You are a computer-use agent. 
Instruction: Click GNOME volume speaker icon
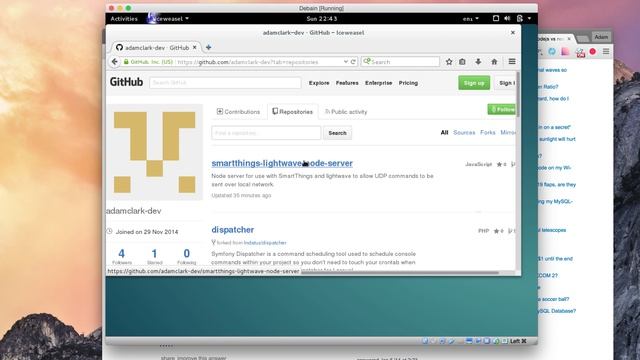click(507, 18)
